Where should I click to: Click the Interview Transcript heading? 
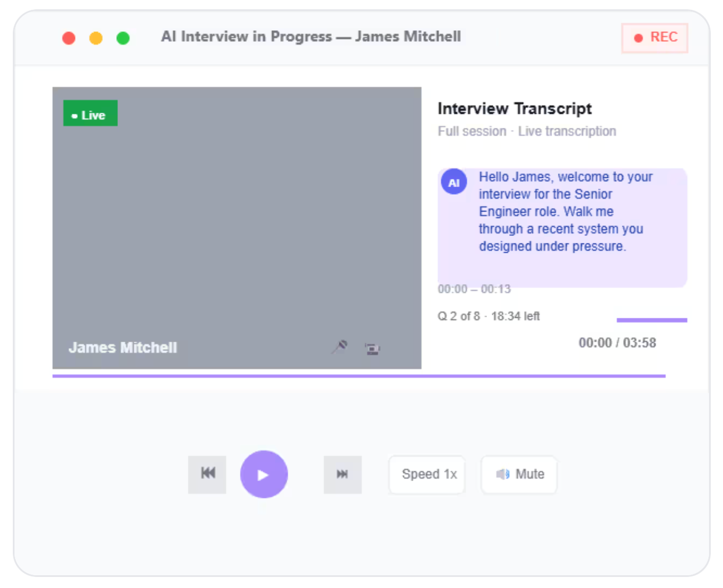click(514, 109)
